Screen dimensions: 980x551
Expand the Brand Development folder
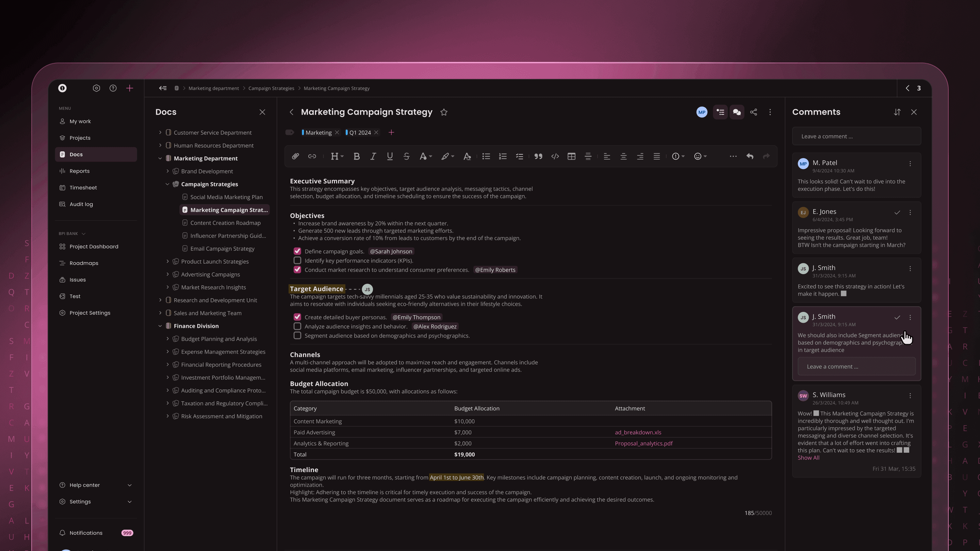[x=167, y=171]
